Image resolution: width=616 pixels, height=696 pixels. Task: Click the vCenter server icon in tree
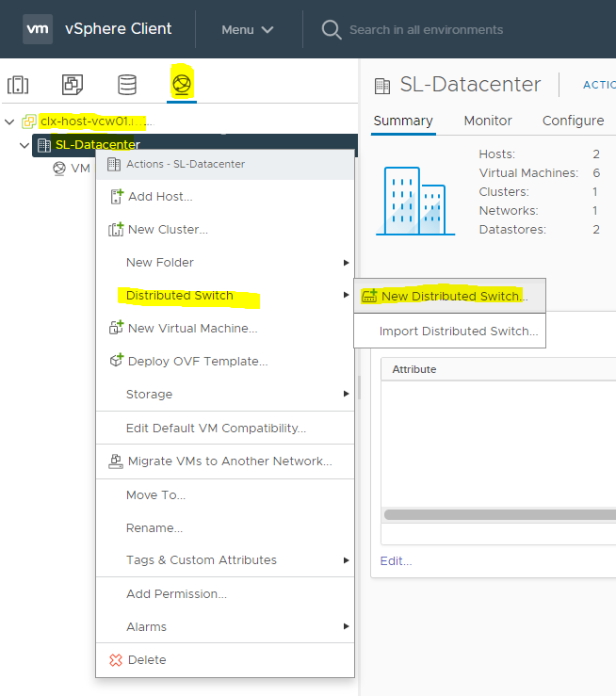pos(29,121)
